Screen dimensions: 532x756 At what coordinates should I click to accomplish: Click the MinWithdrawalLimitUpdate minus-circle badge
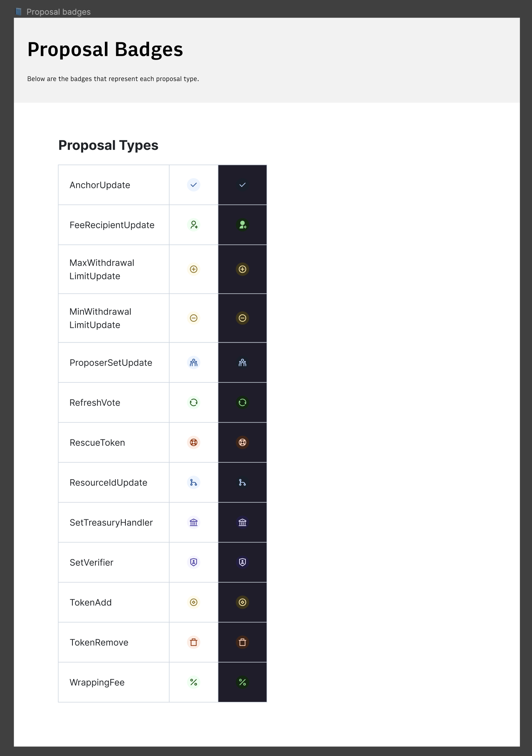pyautogui.click(x=194, y=318)
